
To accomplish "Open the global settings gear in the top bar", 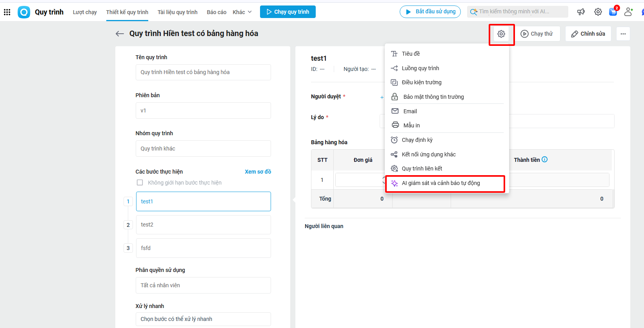I will [x=598, y=12].
